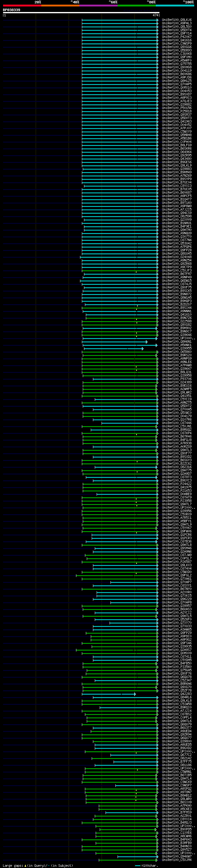This screenshot has height=868, width=197.
Task: Click the query end position label 474
Action: tap(155, 15)
